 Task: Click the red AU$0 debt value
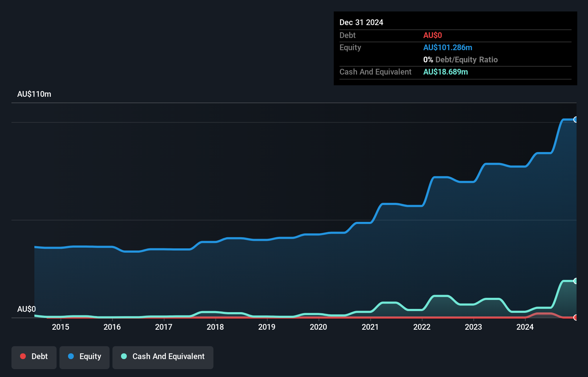point(433,35)
